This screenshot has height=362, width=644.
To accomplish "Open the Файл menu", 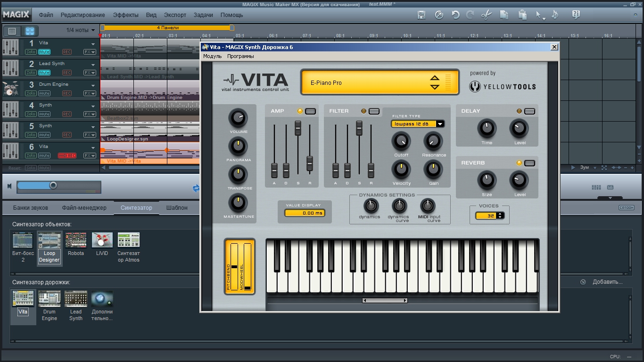I will [x=46, y=15].
